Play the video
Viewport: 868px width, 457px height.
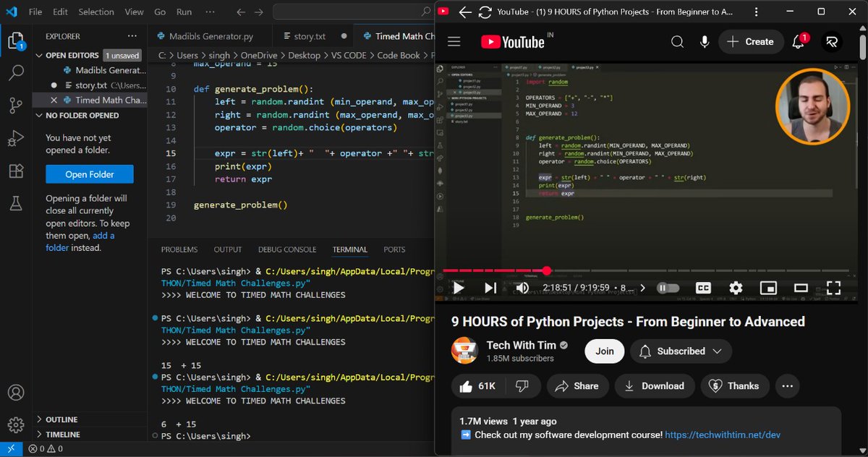[x=459, y=288]
